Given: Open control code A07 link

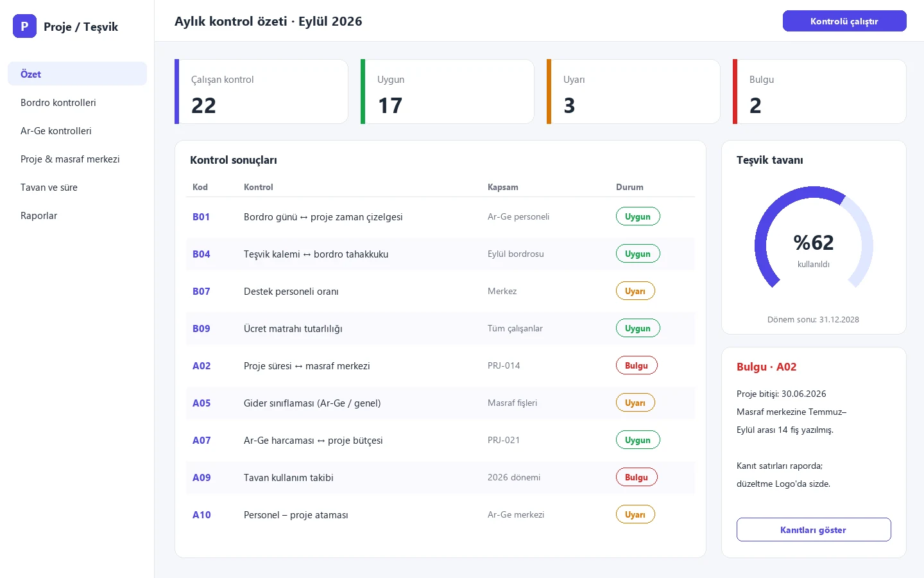Looking at the screenshot, I should (201, 441).
